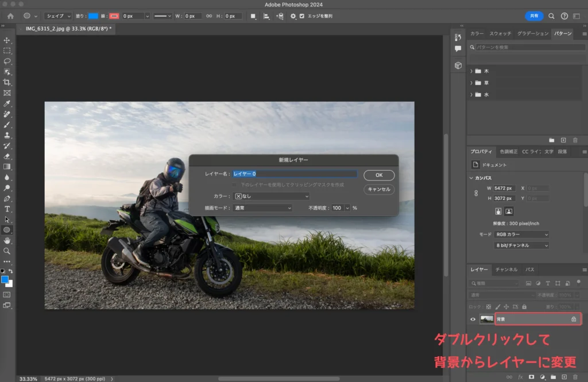This screenshot has height=382, width=588.
Task: Select the Lasso tool
Action: click(x=7, y=61)
